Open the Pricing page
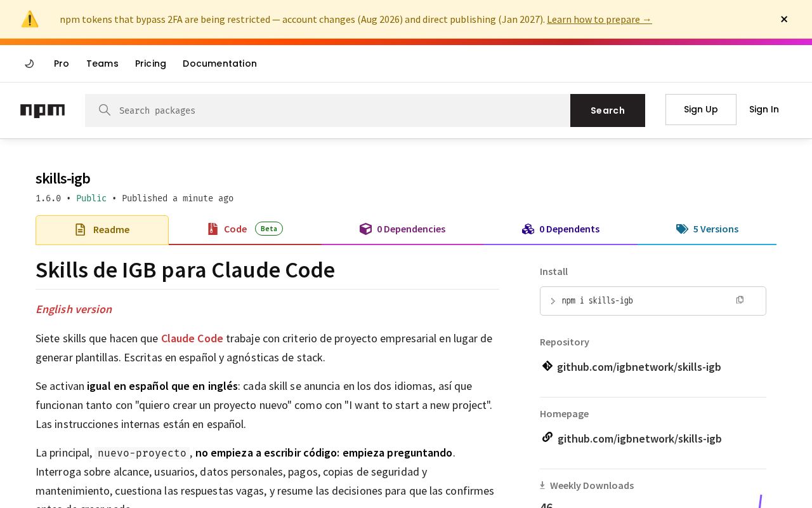This screenshot has height=508, width=812. pyautogui.click(x=150, y=63)
